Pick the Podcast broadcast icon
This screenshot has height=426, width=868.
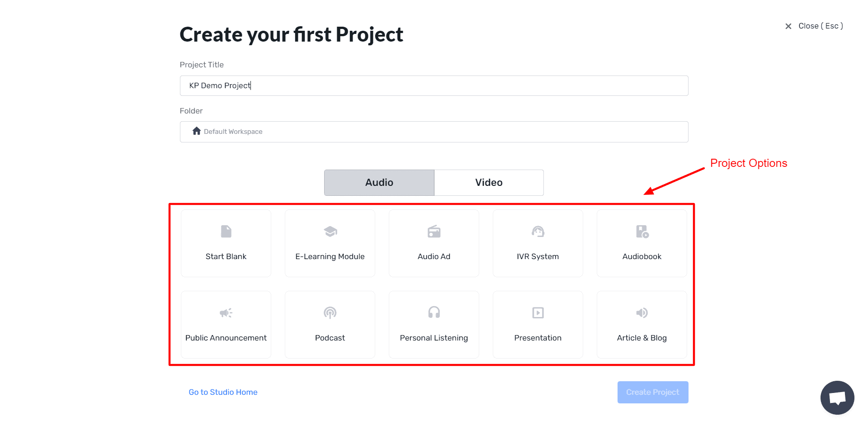click(330, 312)
